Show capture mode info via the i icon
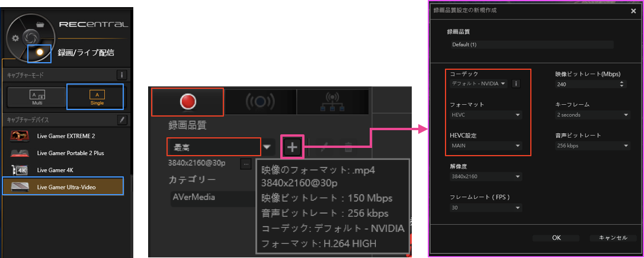The height and width of the screenshot is (258, 644). (122, 76)
